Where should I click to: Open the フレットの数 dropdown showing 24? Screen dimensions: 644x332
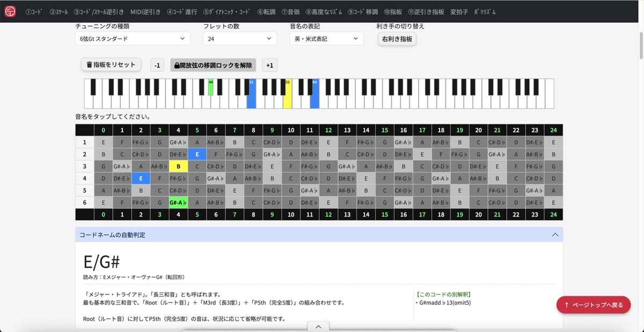(x=240, y=39)
